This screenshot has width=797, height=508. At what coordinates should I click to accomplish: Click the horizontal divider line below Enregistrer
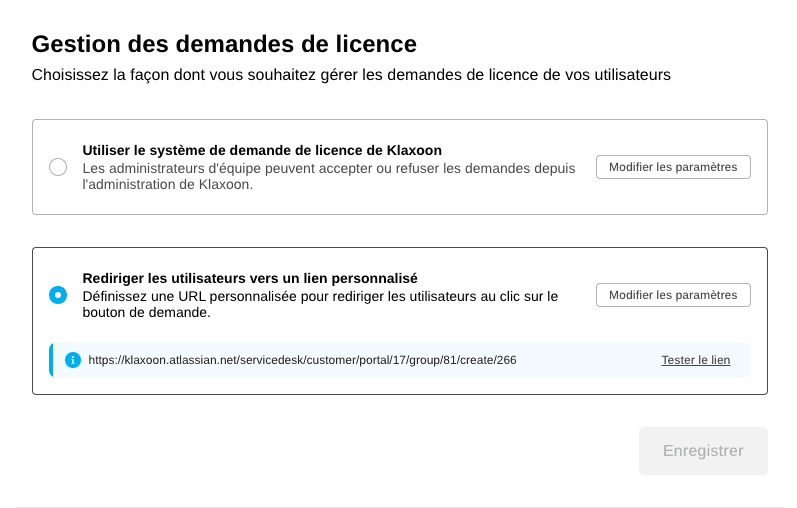(x=400, y=507)
